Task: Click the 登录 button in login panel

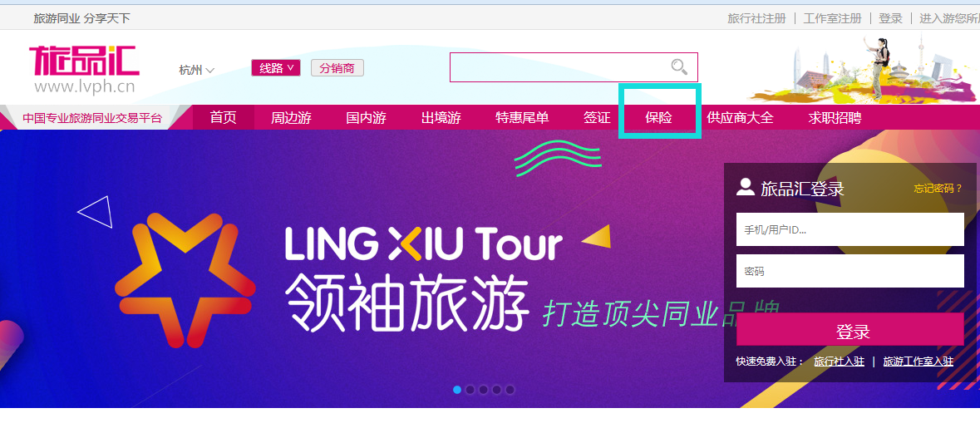Action: 850,331
